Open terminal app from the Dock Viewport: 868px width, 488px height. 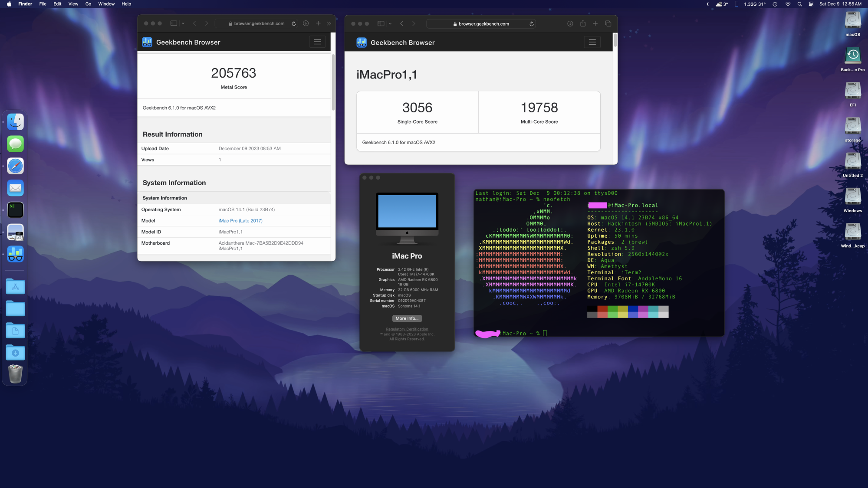(x=16, y=210)
